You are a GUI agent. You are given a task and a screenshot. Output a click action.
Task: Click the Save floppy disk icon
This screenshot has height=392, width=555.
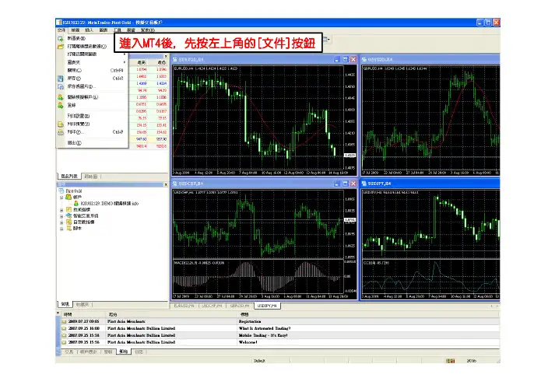(61, 79)
